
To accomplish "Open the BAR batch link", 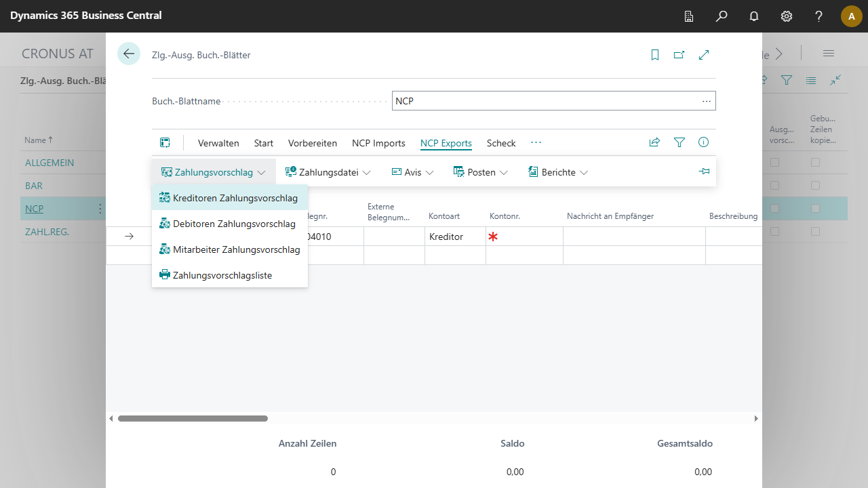I will pos(34,186).
